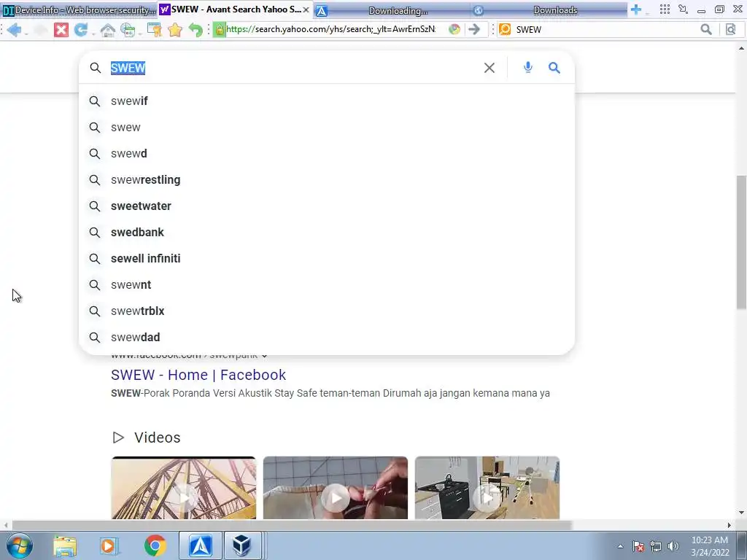Screen dimensions: 747x560
Task: Pick the 'swewif' suggestion
Action: [327, 101]
